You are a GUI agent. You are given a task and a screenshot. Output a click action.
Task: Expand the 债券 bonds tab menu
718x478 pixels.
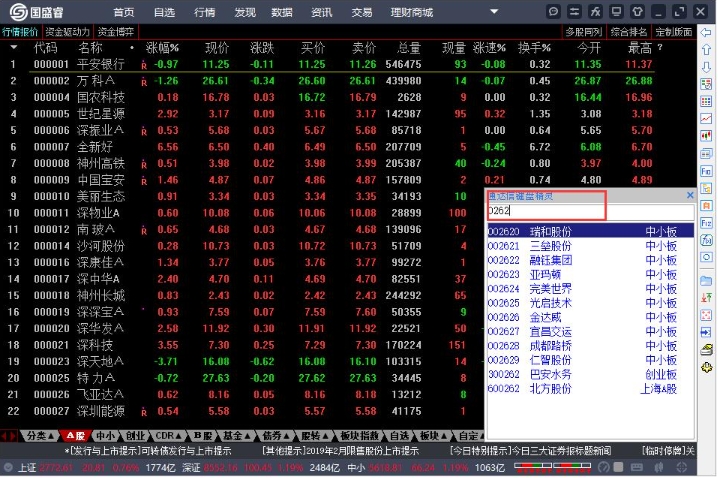pyautogui.click(x=276, y=435)
